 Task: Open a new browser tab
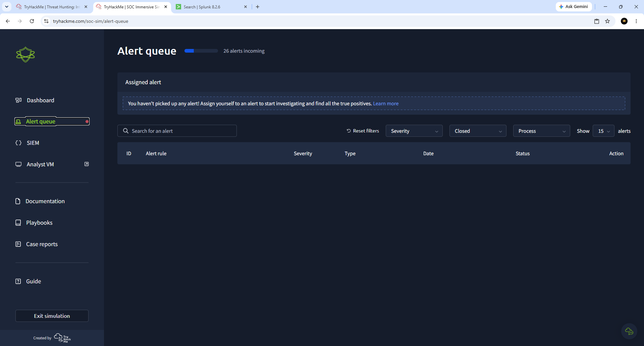(x=258, y=7)
